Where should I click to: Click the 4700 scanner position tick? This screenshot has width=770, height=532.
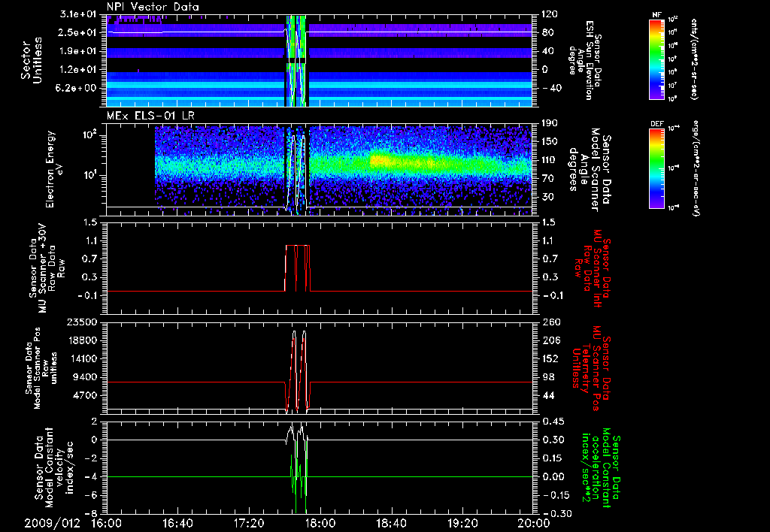86,395
